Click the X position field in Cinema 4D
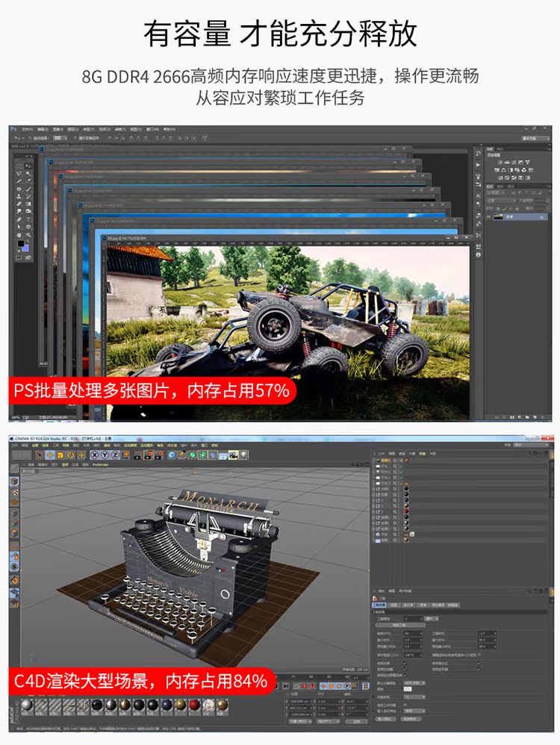The width and height of the screenshot is (560, 745). [x=300, y=702]
